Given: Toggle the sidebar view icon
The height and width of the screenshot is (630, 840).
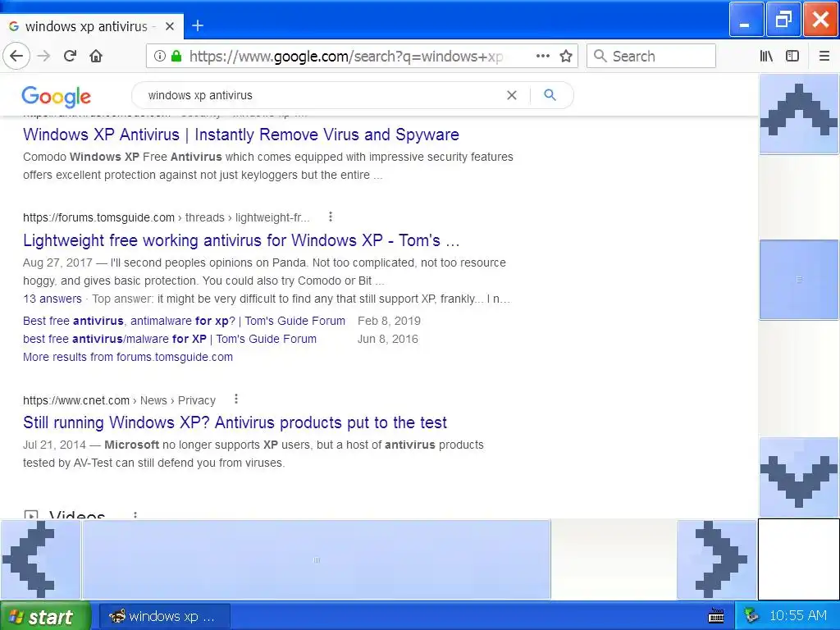Looking at the screenshot, I should point(792,56).
